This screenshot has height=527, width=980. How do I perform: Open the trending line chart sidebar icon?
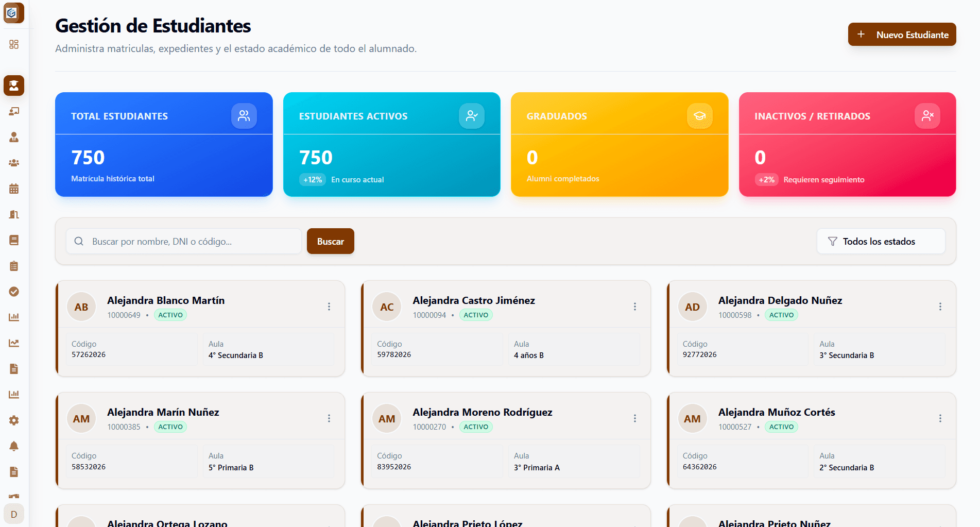[x=14, y=343]
